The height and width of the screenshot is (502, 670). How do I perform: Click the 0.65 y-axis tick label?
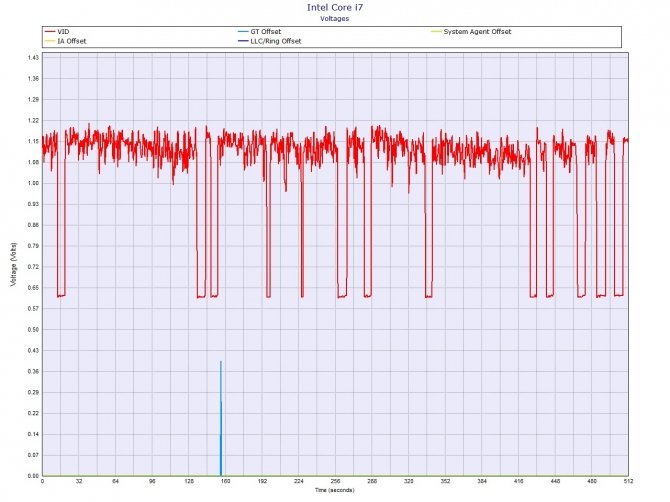[x=33, y=288]
